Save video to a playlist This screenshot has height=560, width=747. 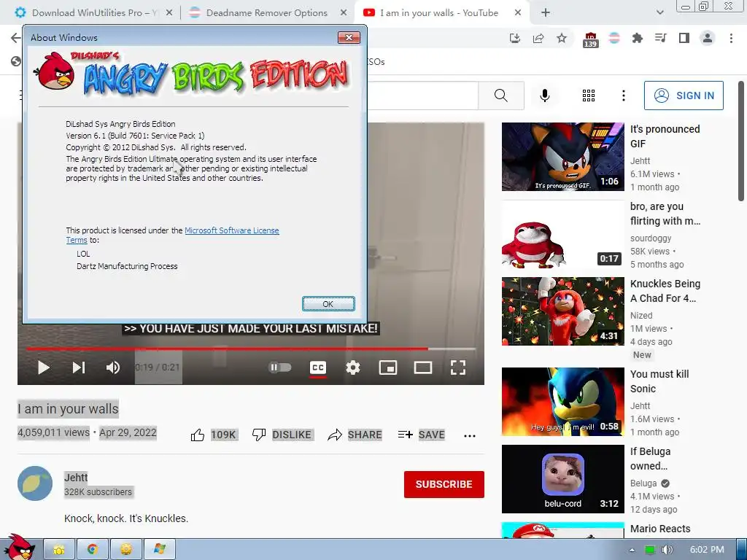pyautogui.click(x=421, y=435)
